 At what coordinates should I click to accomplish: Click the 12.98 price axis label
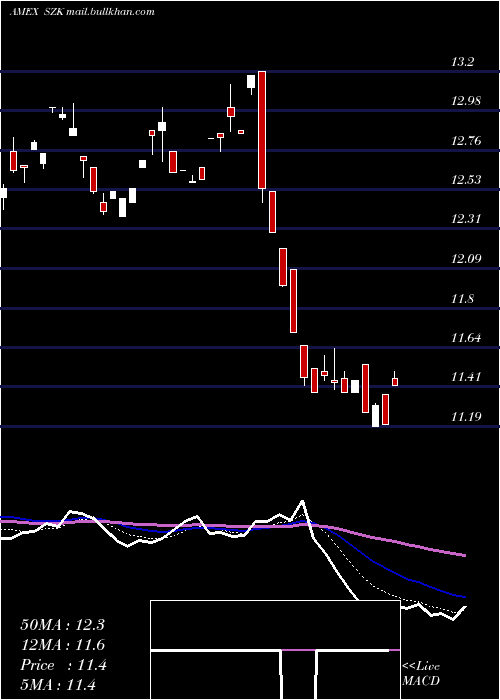click(466, 101)
